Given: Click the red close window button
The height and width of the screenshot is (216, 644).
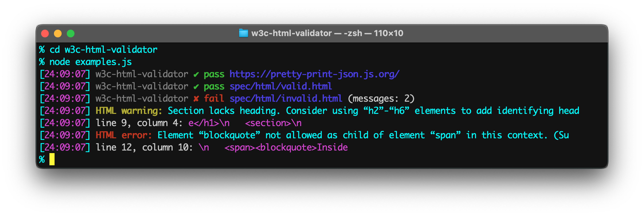Looking at the screenshot, I should pos(45,34).
